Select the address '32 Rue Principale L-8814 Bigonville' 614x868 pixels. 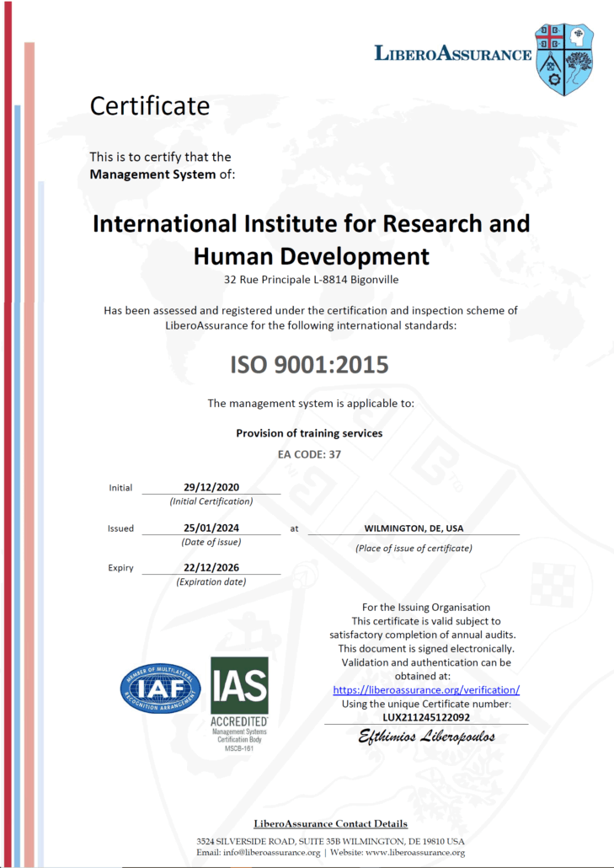(312, 280)
